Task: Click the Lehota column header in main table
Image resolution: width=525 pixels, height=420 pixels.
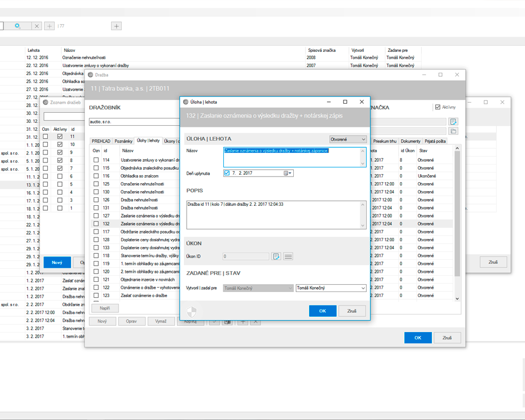Action: 33,50
